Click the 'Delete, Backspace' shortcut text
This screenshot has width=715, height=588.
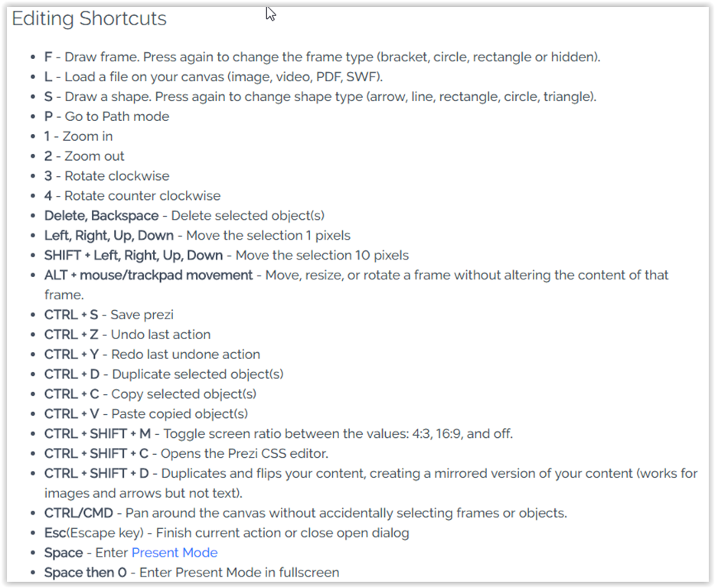tap(101, 216)
